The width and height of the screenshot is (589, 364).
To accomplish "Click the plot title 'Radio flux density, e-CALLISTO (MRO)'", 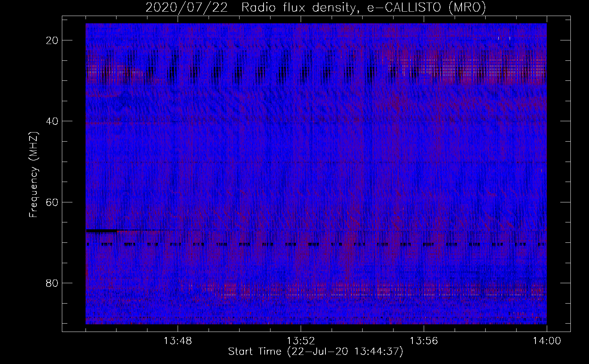I will [x=364, y=7].
